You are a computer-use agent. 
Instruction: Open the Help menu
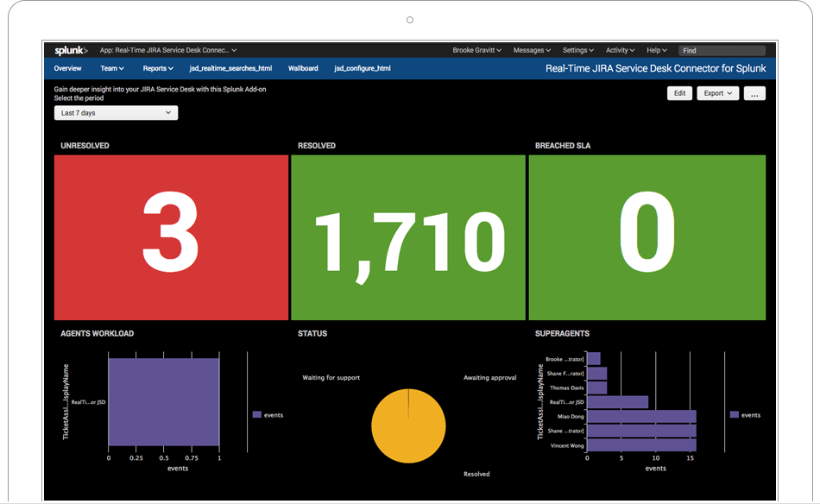656,50
